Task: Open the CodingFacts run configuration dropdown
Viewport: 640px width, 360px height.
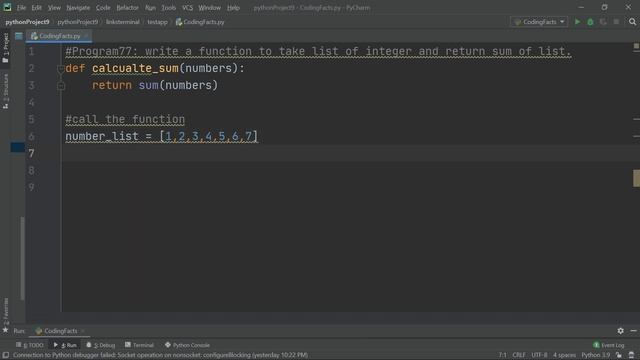Action: coord(539,22)
